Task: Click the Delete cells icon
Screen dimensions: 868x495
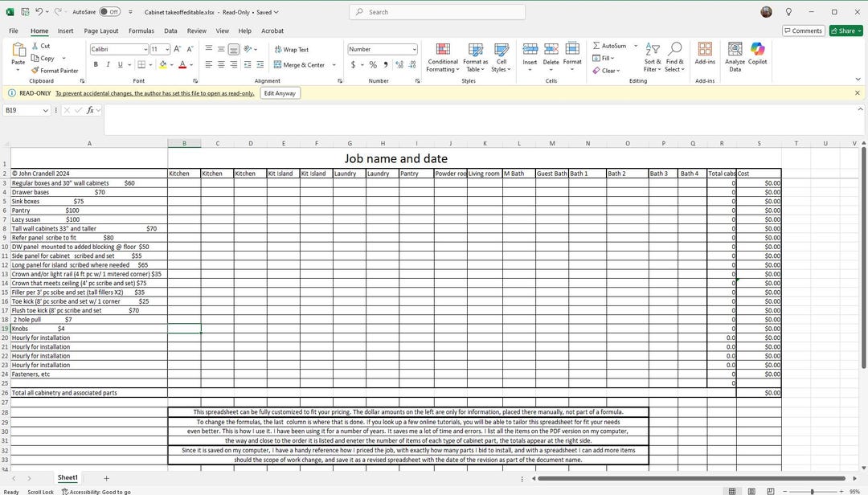Action: click(551, 49)
